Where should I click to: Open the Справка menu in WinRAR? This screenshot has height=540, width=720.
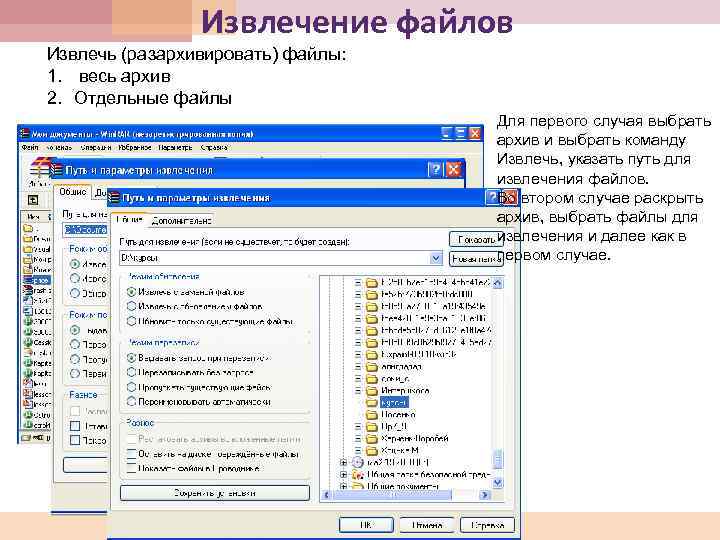[x=214, y=147]
